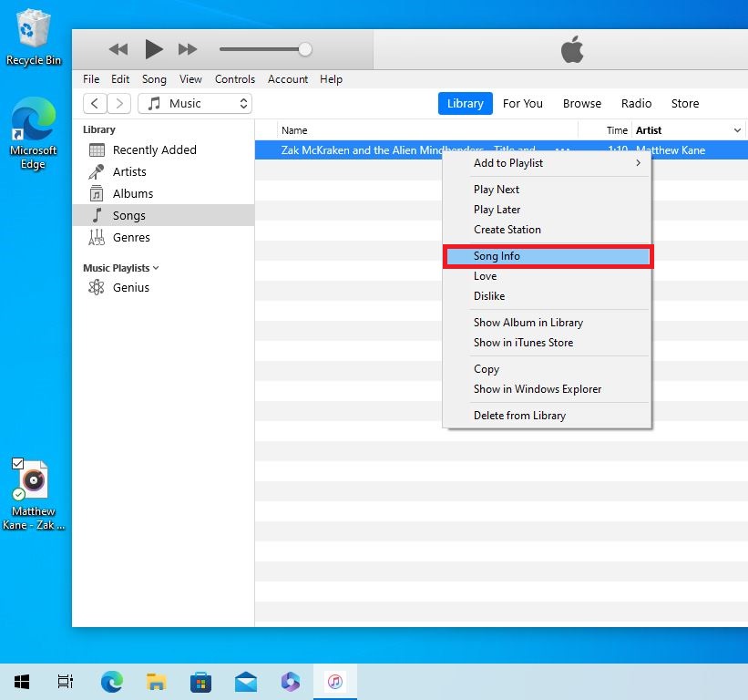Open the Edit menu

(x=120, y=79)
